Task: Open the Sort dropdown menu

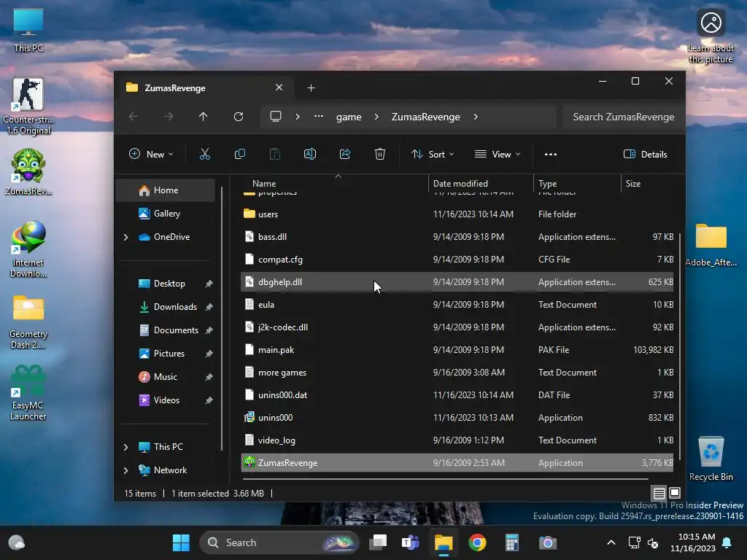Action: point(433,154)
